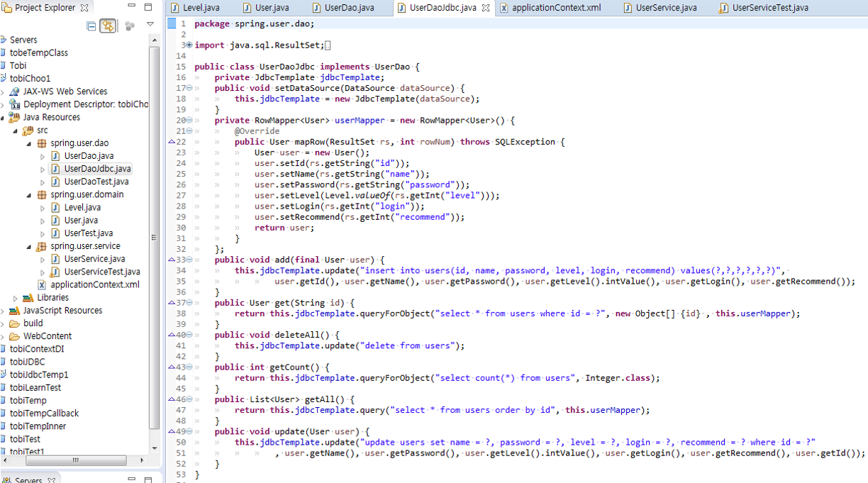Screen dimensions: 868x483
Task: Click Collapse All icon in Project Explorer
Action: (91, 26)
